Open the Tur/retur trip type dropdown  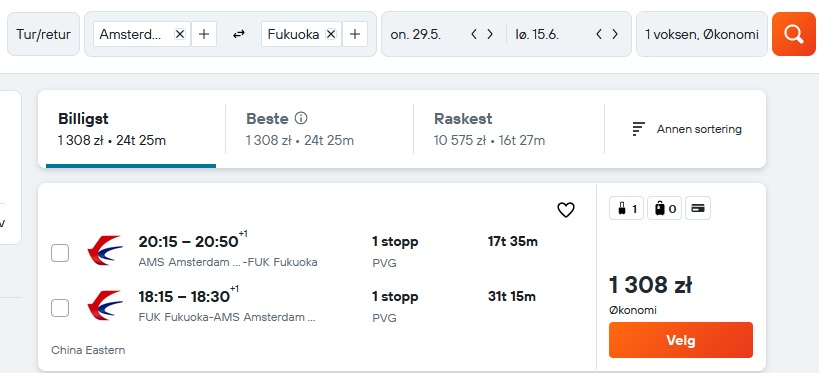(43, 34)
